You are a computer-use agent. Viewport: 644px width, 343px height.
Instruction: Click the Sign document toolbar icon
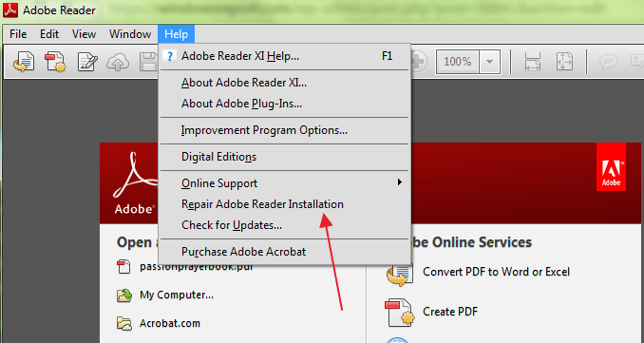[87, 62]
